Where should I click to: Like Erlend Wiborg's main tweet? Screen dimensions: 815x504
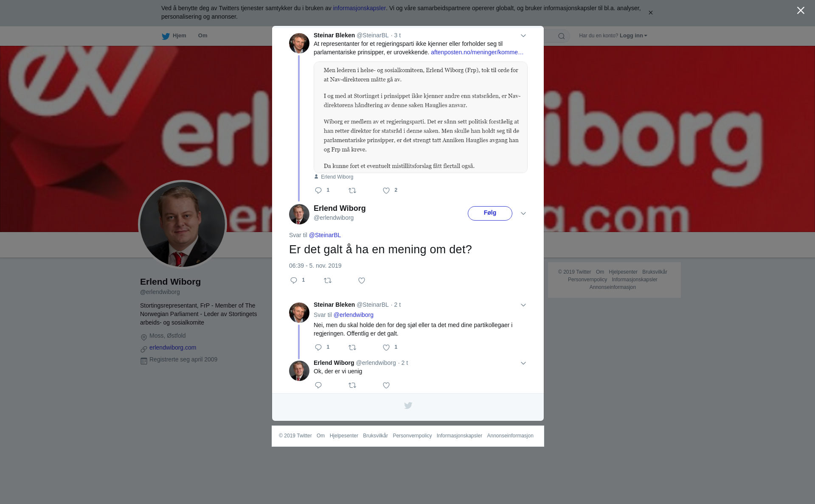362,280
